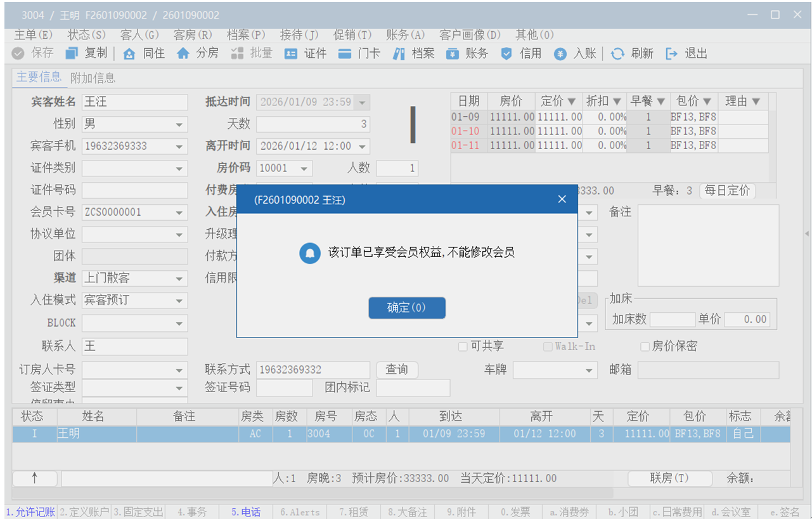Expand the 车牌 (license plate) dropdown
Screen dimensions: 812x519
(590, 370)
